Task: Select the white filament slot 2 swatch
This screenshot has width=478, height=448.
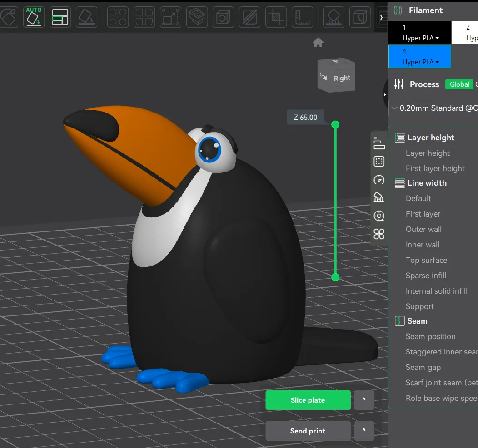Action: (465, 32)
